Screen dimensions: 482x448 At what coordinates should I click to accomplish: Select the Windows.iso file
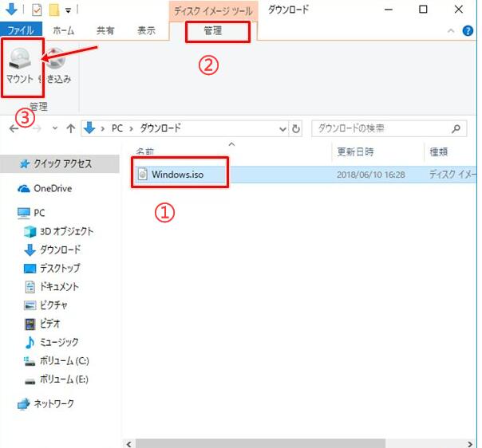(177, 175)
